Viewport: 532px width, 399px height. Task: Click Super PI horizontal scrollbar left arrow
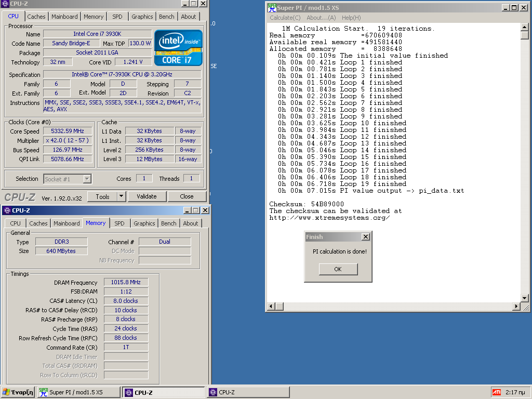pos(271,307)
